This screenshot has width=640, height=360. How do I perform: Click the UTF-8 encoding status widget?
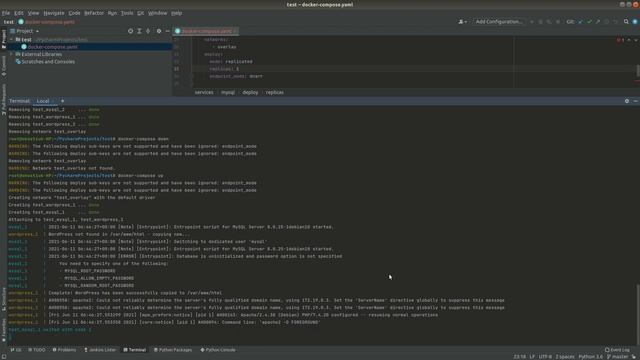tap(545, 357)
